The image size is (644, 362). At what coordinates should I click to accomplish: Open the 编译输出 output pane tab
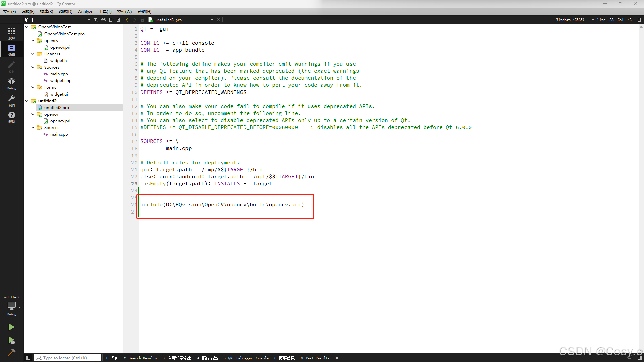pyautogui.click(x=208, y=358)
